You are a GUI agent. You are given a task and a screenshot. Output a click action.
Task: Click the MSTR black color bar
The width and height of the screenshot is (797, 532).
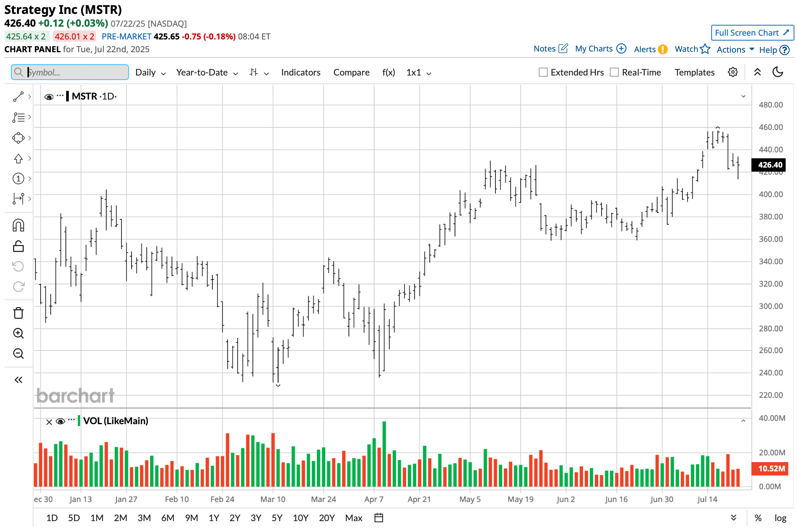[67, 96]
